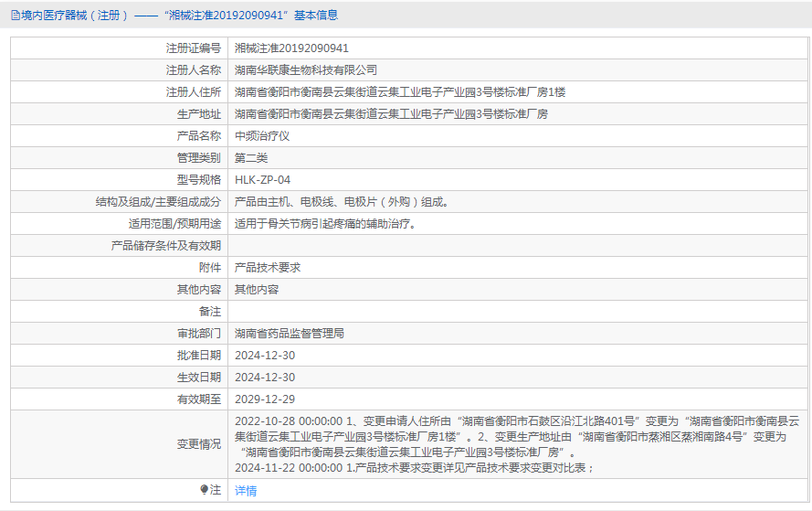Select registration number 湘械注准20192090941 in table
This screenshot has width=812, height=511.
pos(291,48)
